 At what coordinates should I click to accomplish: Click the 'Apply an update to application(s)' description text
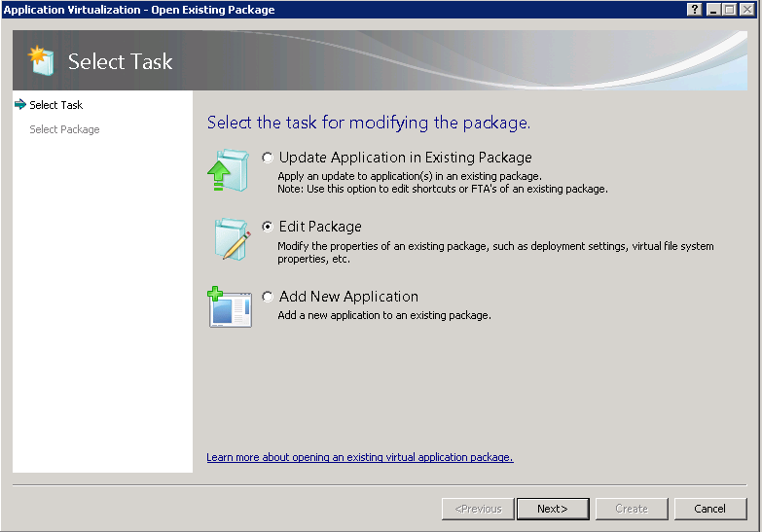pyautogui.click(x=409, y=176)
